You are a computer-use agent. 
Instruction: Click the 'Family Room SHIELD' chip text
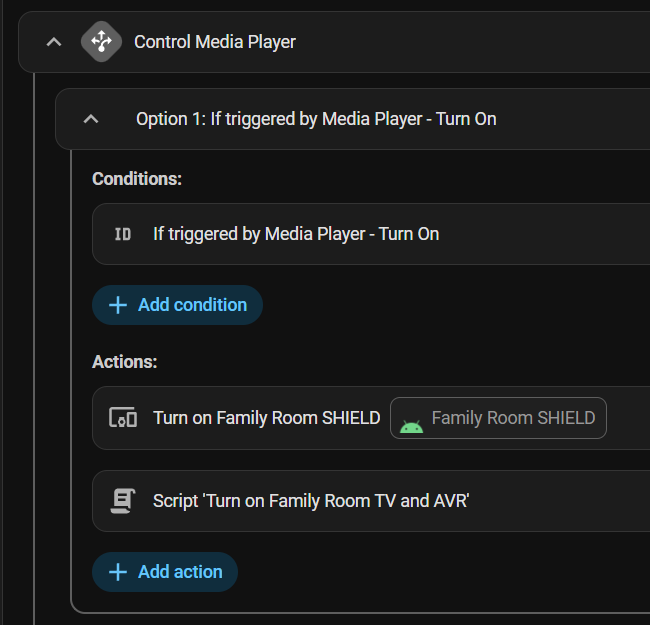click(x=513, y=418)
